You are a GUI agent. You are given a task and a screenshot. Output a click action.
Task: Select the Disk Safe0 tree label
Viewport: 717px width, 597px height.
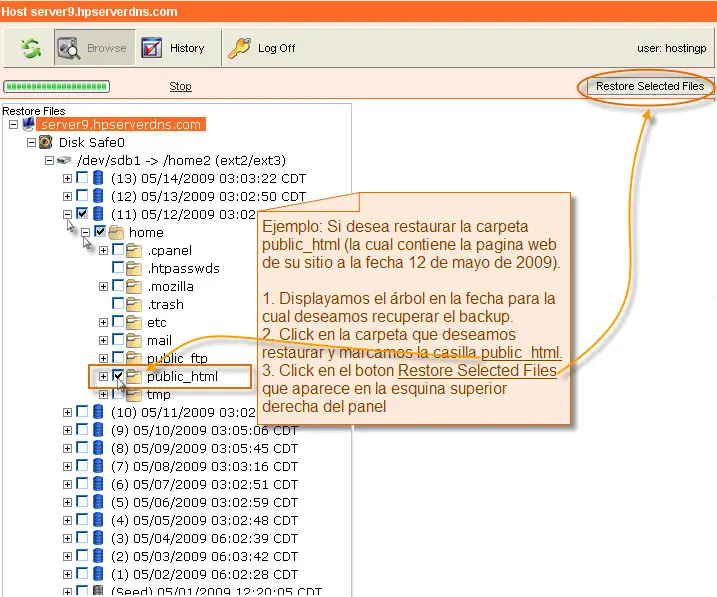click(91, 143)
